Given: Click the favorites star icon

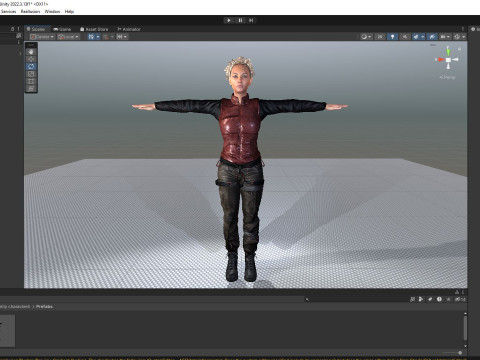Looking at the screenshot, I should pos(448,299).
